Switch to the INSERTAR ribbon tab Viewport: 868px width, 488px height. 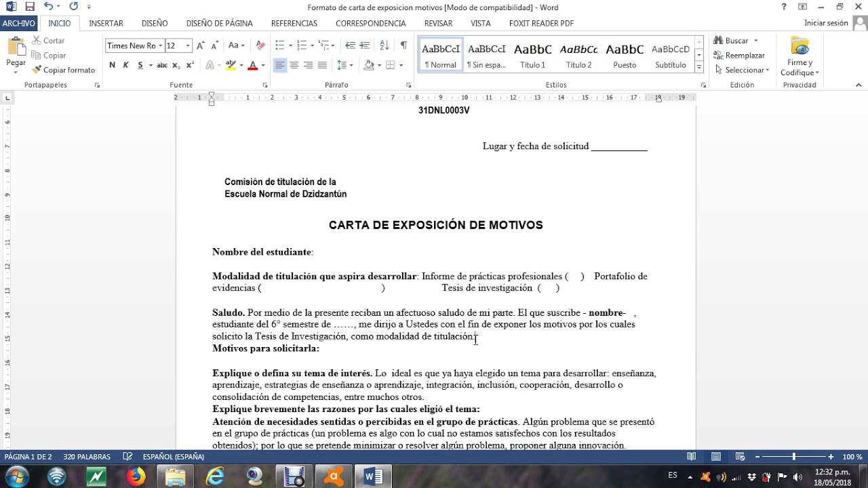coord(106,22)
